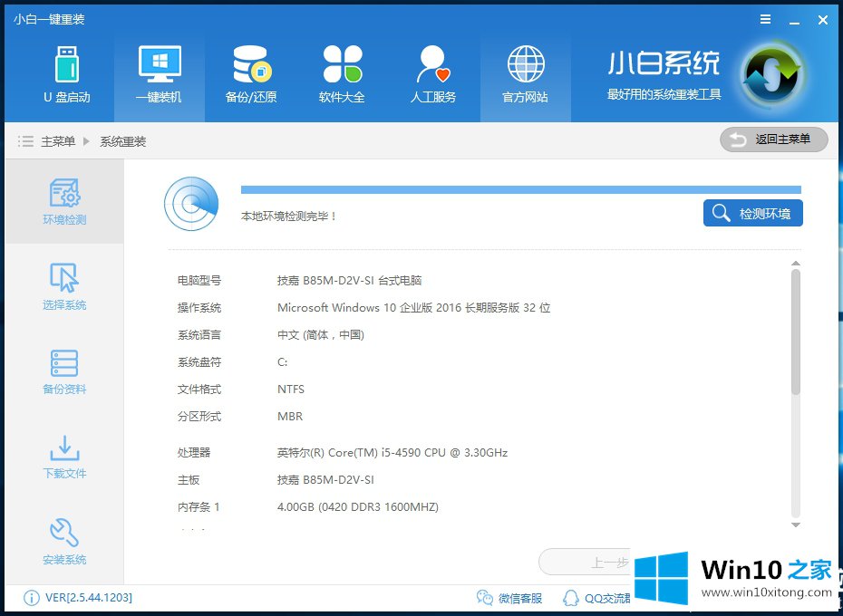The image size is (843, 616).
Task: Click NTFS file format value
Action: [291, 390]
